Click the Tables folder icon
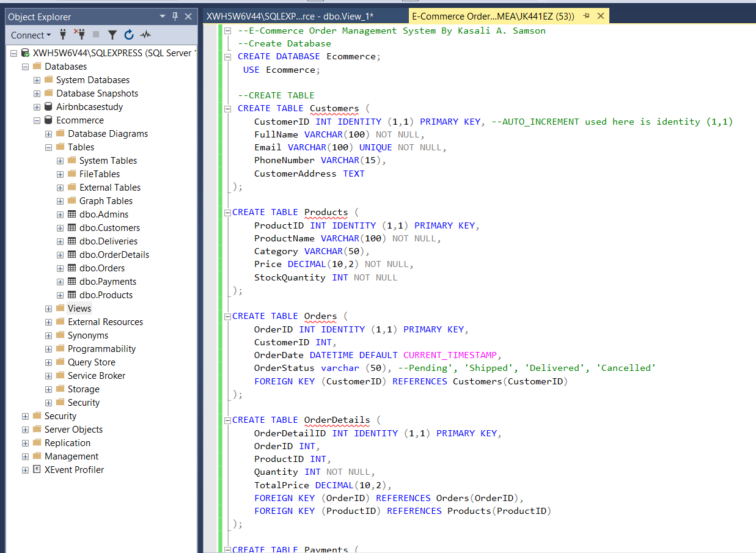The width and height of the screenshot is (756, 553). pos(60,147)
